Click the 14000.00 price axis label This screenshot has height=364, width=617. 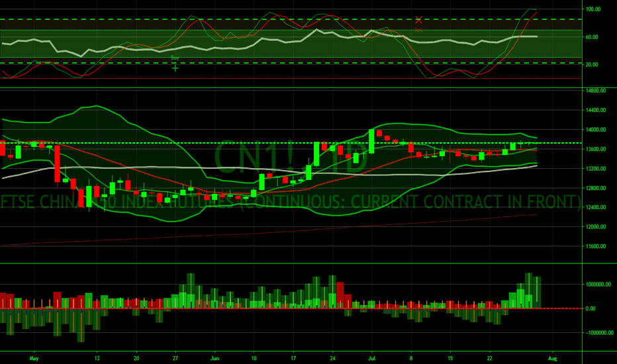(596, 130)
